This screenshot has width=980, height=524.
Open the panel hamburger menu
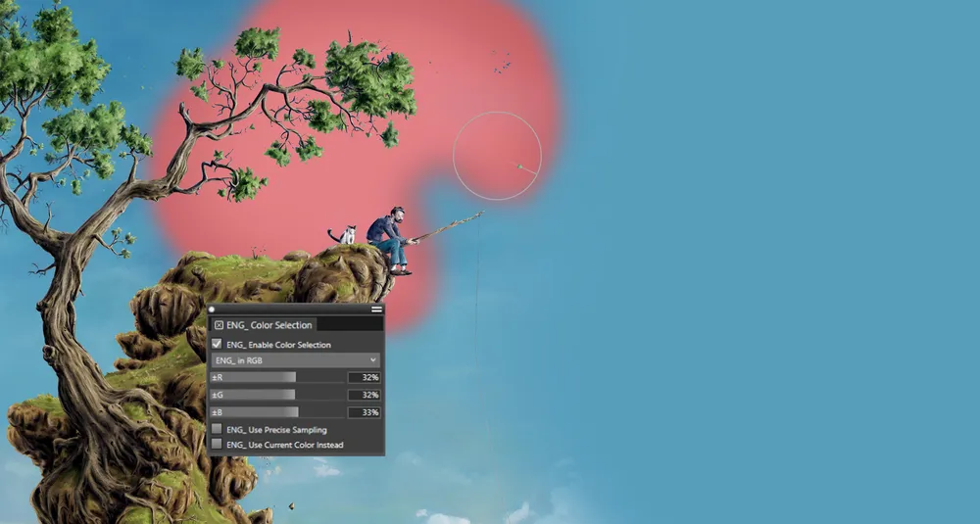click(376, 310)
